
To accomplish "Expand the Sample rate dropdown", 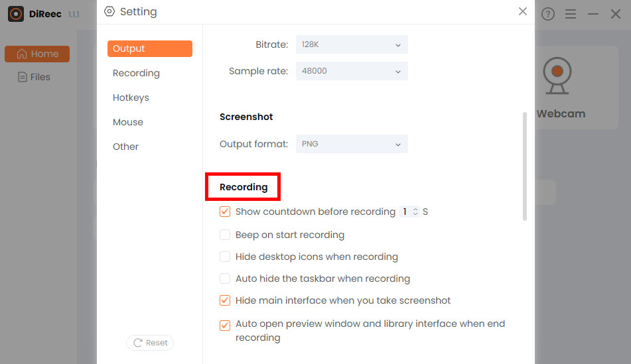I will (352, 71).
